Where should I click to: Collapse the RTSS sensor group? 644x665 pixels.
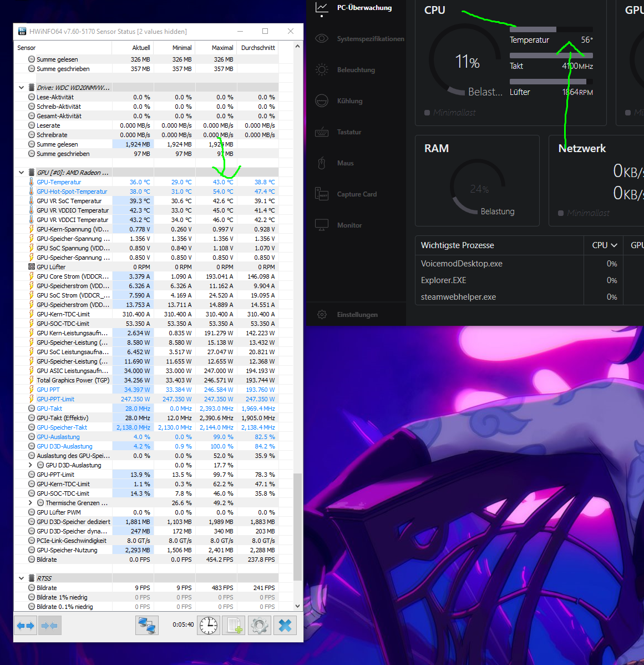pos(21,578)
